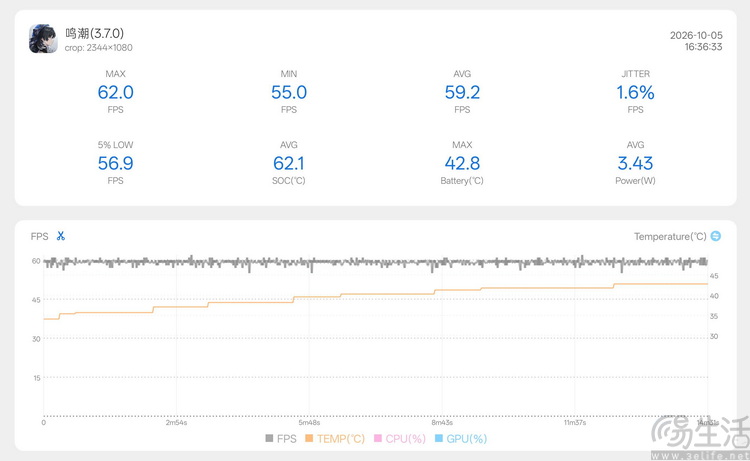Click the JITTER value 1.6%

click(x=635, y=92)
